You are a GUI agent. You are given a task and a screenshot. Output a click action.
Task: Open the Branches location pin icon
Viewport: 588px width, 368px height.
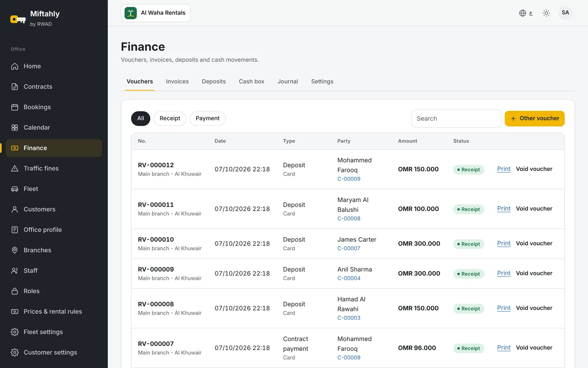pos(15,250)
